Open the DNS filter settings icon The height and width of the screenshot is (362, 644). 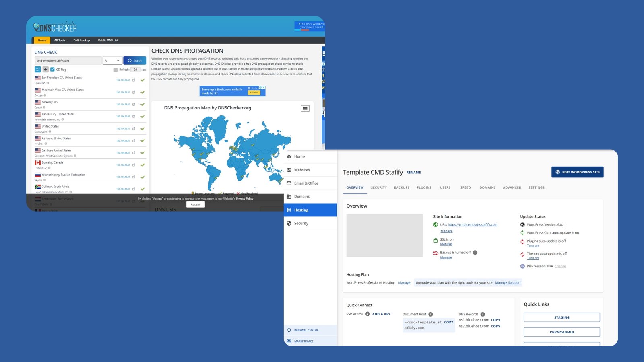click(x=38, y=70)
